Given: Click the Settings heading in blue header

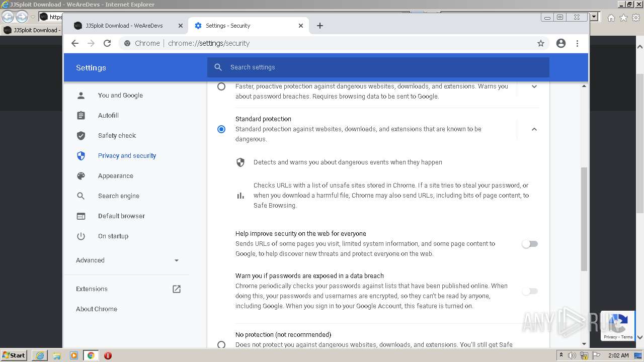Looking at the screenshot, I should click(x=91, y=68).
